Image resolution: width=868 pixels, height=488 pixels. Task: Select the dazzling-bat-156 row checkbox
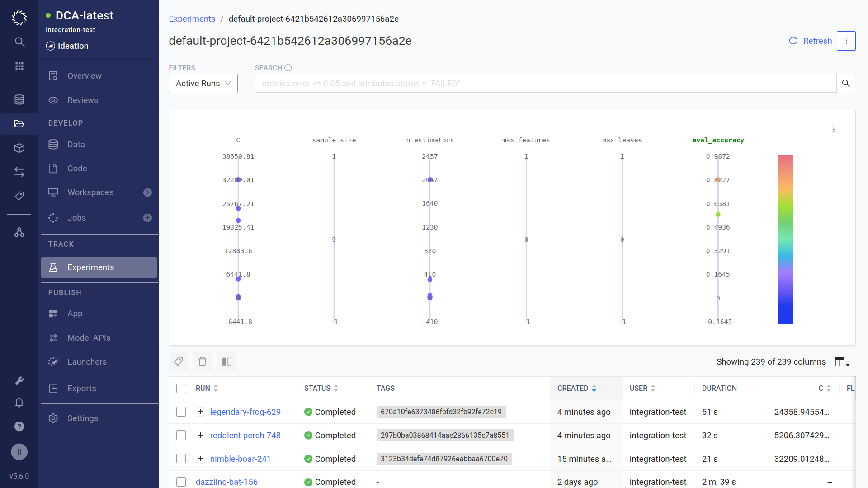(181, 482)
